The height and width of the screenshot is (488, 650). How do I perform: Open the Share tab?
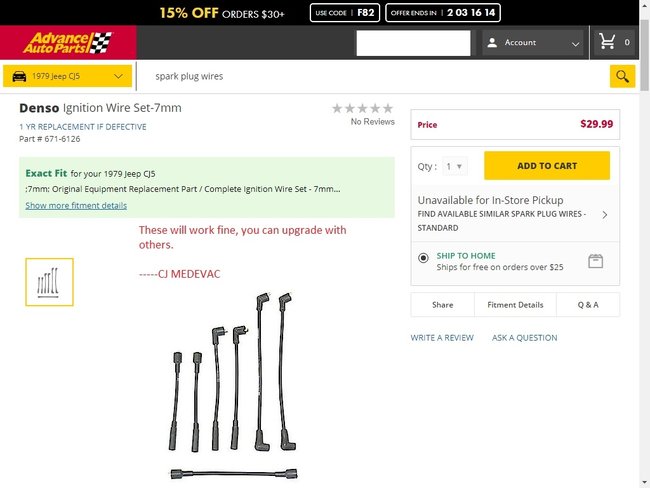click(443, 305)
